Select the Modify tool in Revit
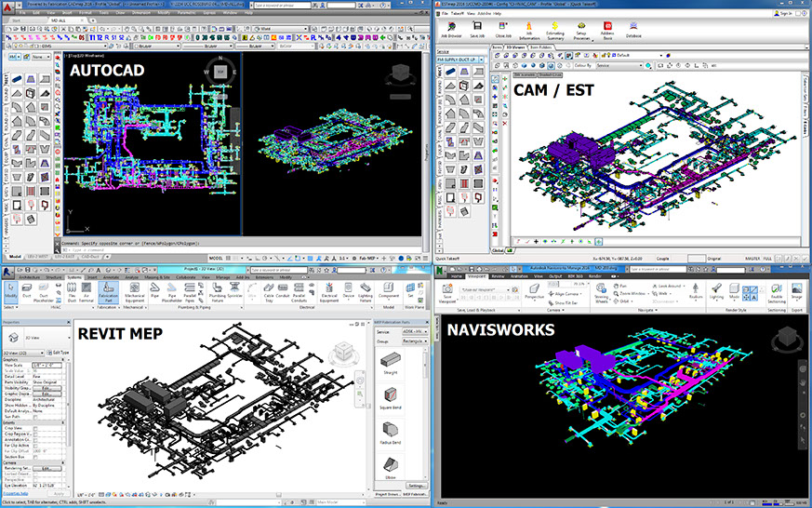This screenshot has width=812, height=508. point(11,292)
